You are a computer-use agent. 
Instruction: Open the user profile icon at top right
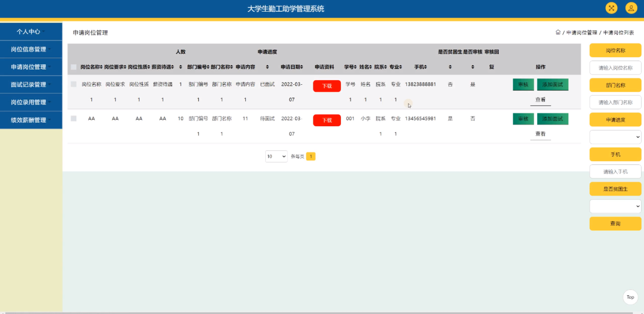point(631,8)
